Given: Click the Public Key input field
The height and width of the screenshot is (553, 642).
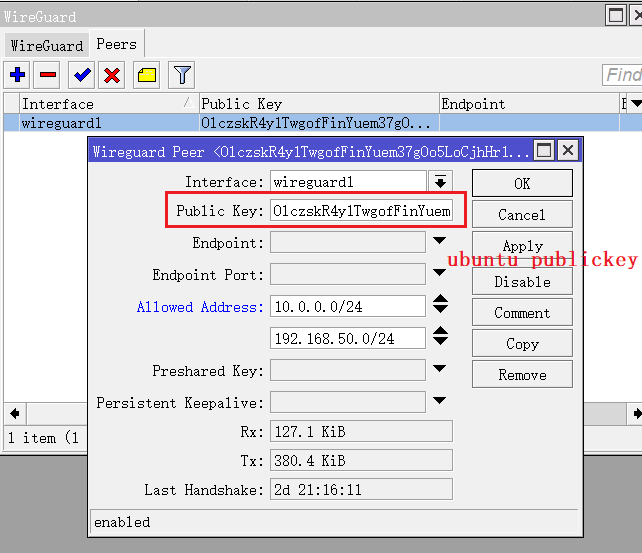Looking at the screenshot, I should (x=361, y=211).
